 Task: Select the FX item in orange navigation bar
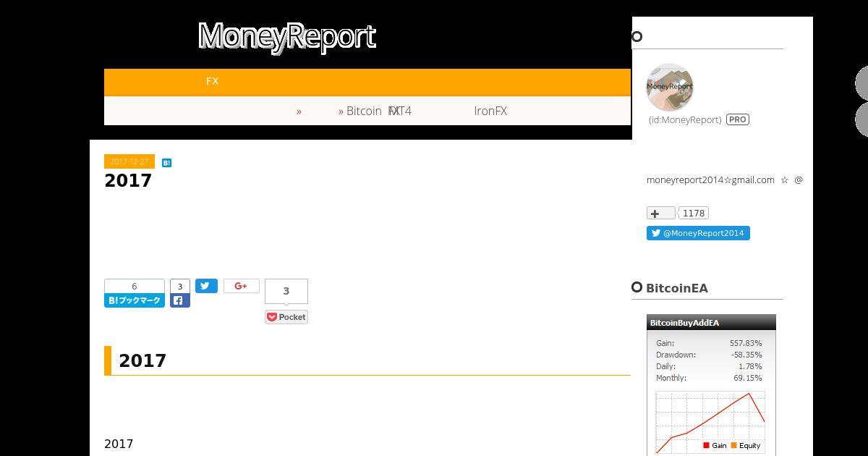pyautogui.click(x=212, y=81)
